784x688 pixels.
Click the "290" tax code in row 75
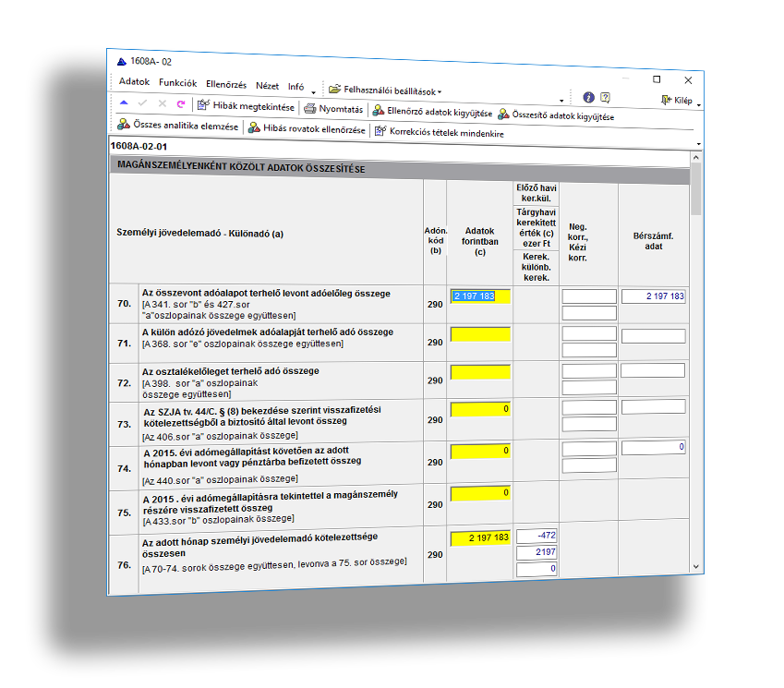coord(435,504)
